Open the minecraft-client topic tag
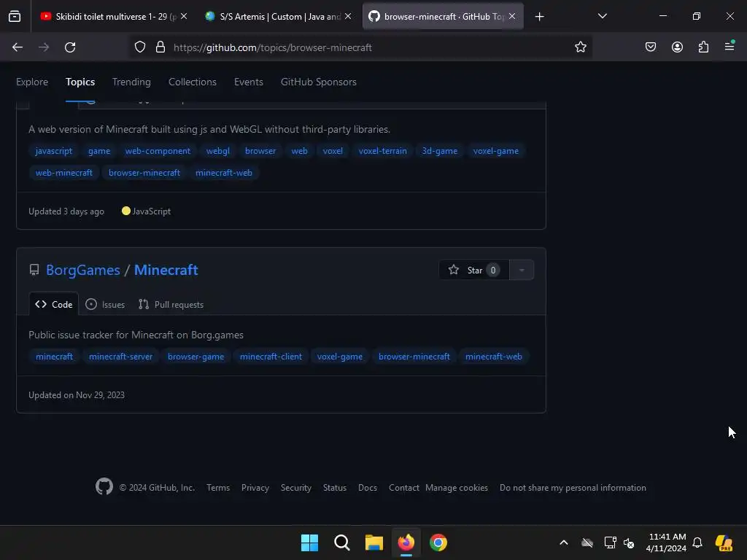Screen dimensions: 747x560 271,357
